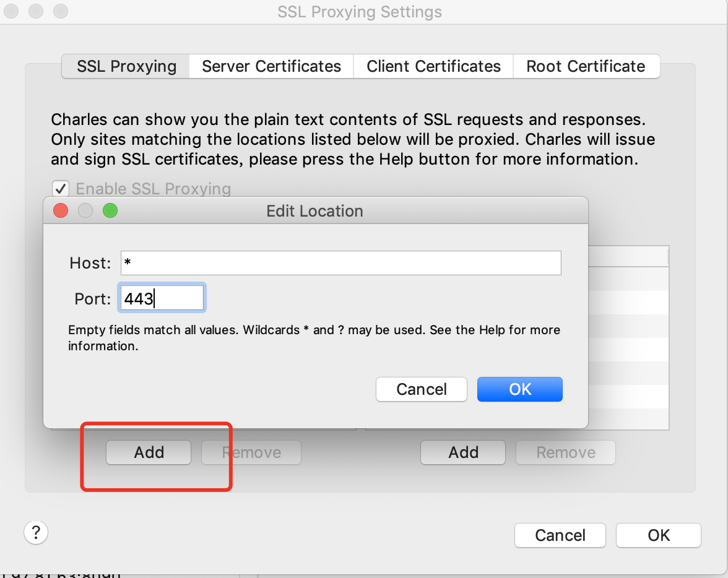Click Remove under the right list
Viewport: 728px width, 578px height.
click(x=566, y=452)
